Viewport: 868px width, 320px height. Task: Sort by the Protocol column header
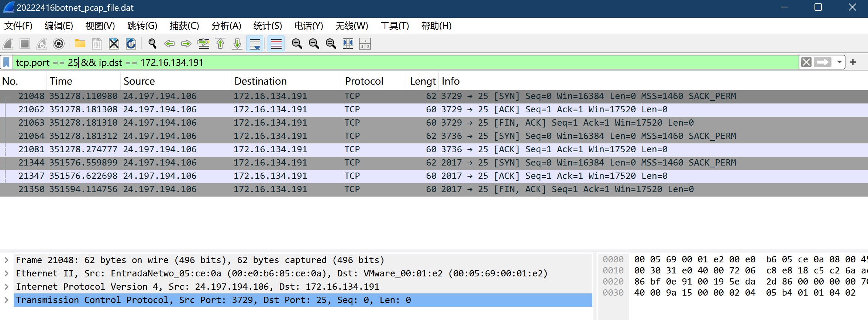click(375, 81)
